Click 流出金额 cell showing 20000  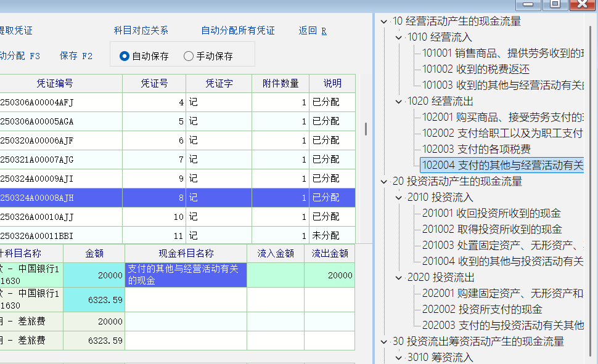tap(330, 275)
